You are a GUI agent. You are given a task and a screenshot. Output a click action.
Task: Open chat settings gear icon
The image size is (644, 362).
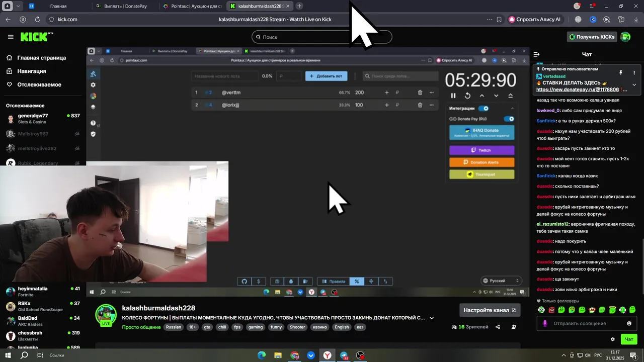pyautogui.click(x=612, y=339)
